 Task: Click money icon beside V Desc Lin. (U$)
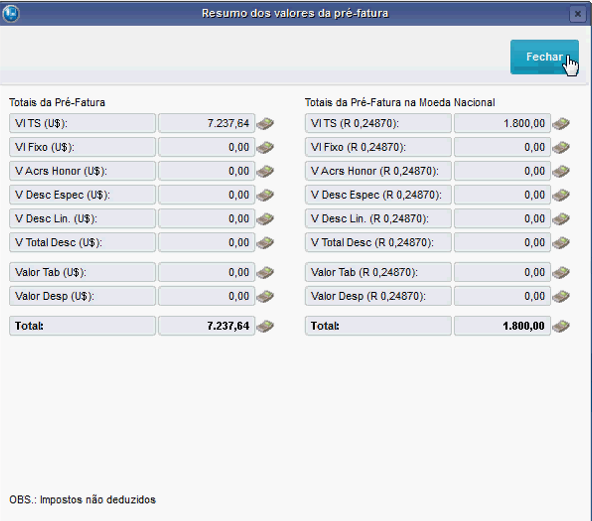[265, 219]
